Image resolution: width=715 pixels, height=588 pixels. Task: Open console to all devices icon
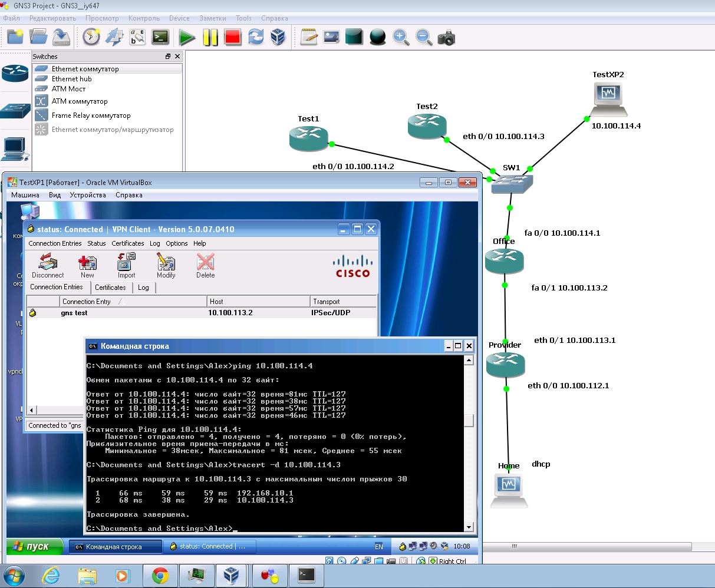[x=160, y=38]
